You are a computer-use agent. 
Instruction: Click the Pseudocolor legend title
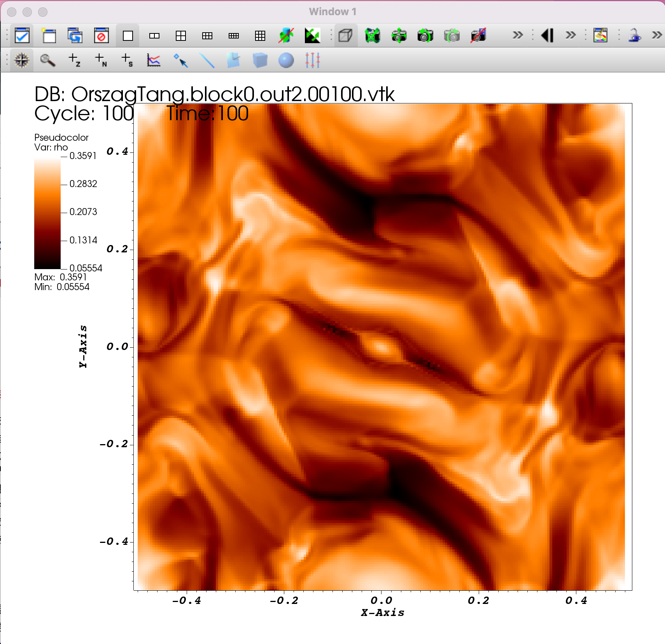(x=61, y=138)
